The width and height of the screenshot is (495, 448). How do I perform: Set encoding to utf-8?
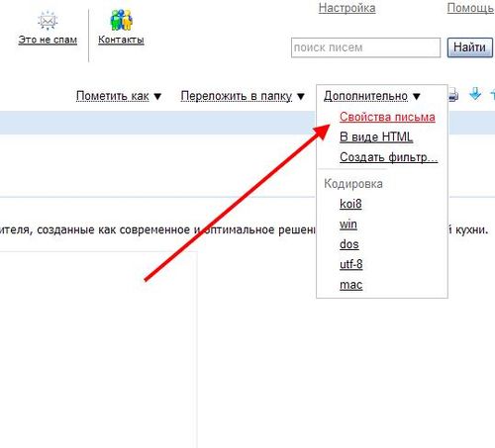[x=351, y=264]
